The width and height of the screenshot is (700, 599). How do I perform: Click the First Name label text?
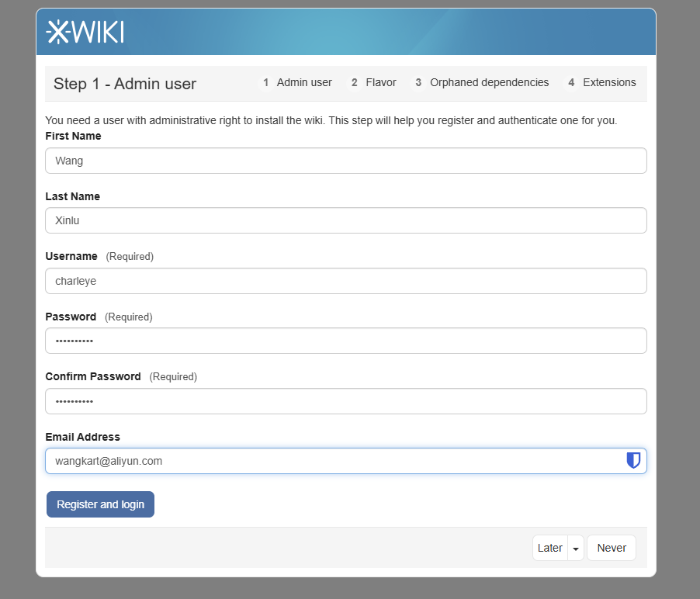73,136
